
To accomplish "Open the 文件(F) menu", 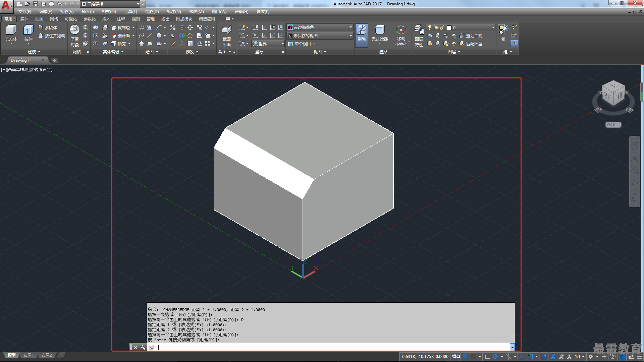I will (25, 11).
